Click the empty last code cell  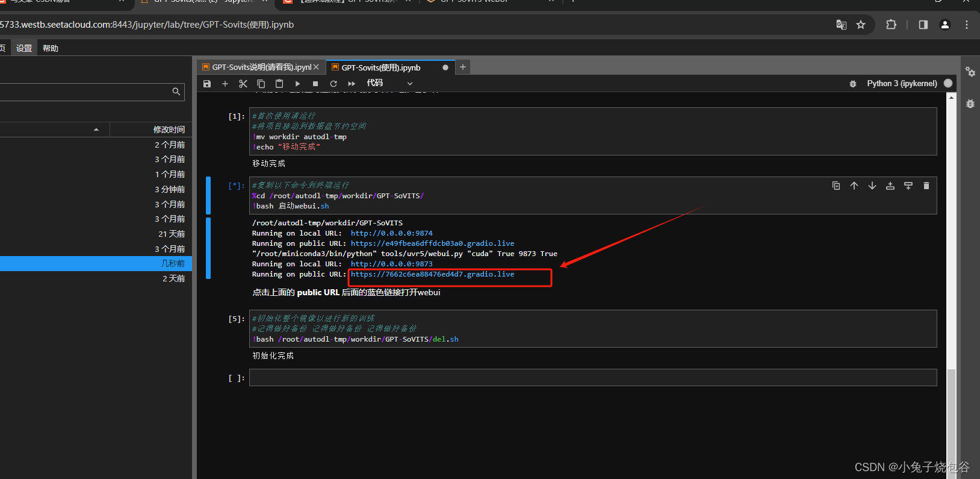593,378
